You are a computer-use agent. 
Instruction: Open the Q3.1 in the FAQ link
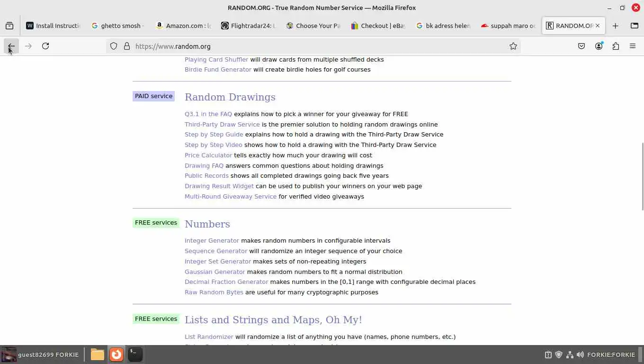(208, 114)
